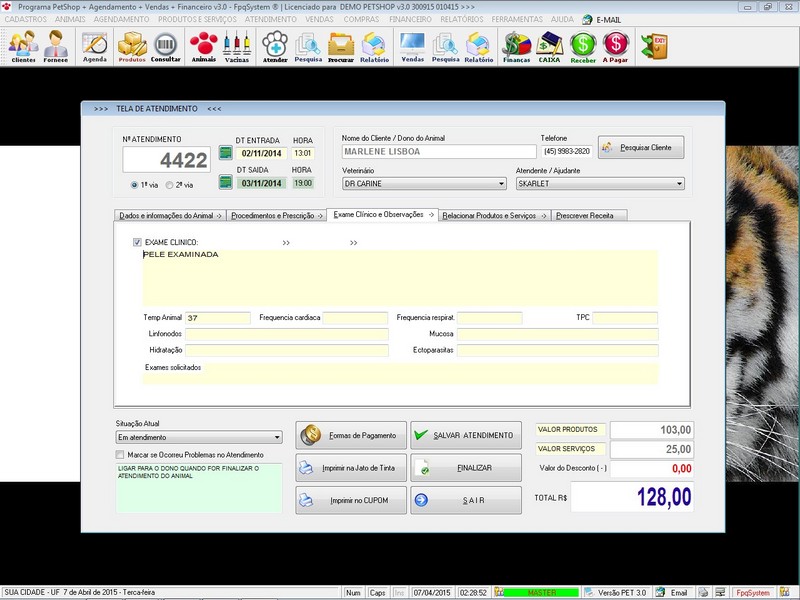Screen dimensions: 800x600
Task: Click the Agenda toolbar icon
Action: [x=95, y=46]
